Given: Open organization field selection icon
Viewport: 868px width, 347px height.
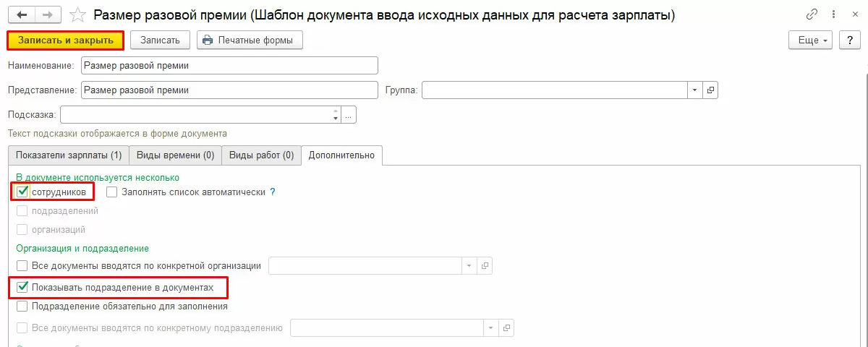Looking at the screenshot, I should (x=485, y=265).
